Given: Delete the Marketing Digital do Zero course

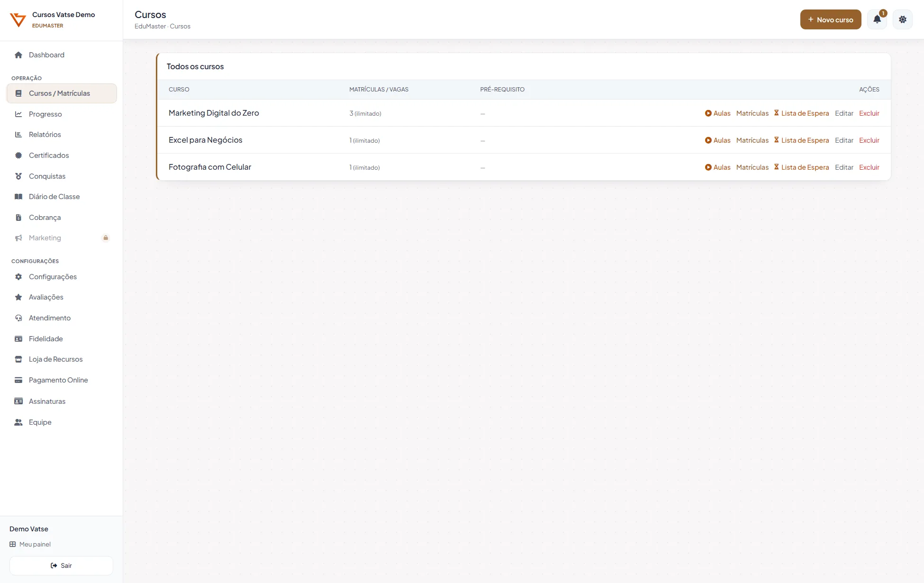Looking at the screenshot, I should [x=869, y=113].
